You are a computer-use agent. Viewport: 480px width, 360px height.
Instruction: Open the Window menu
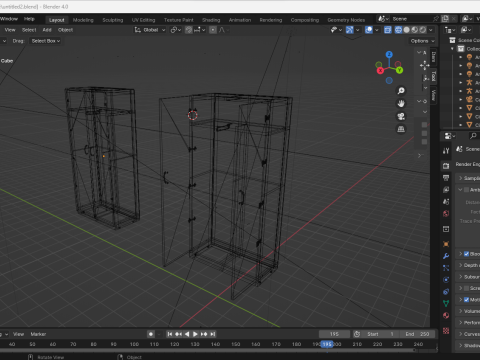pos(9,19)
